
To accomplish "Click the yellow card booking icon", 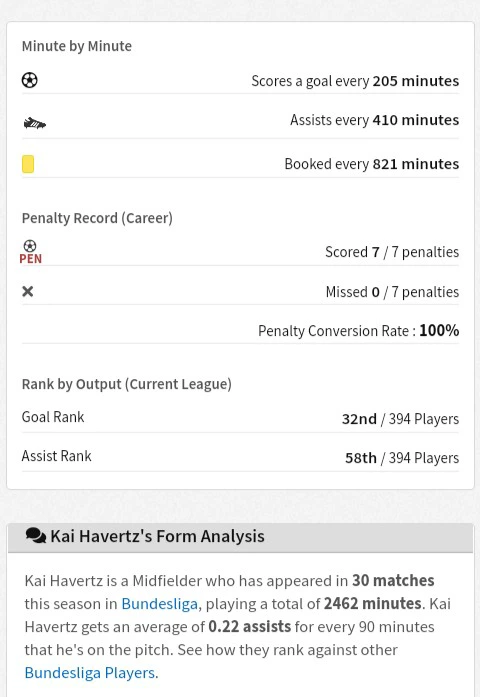I will click(28, 164).
